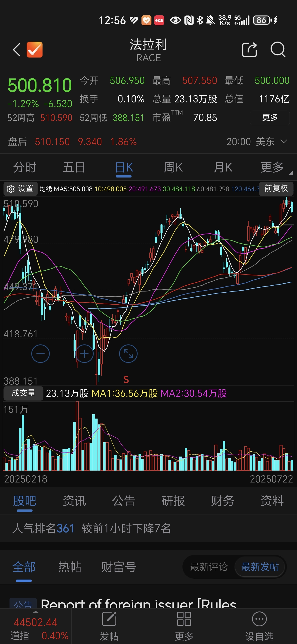Tap the orange heart app icon in status bar
The width and height of the screenshot is (297, 644).
click(146, 20)
